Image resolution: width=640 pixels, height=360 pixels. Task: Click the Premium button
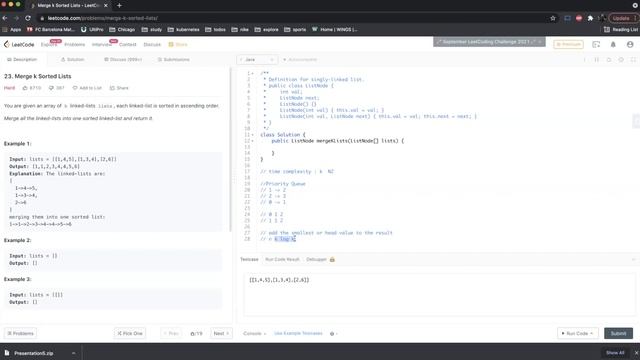569,44
